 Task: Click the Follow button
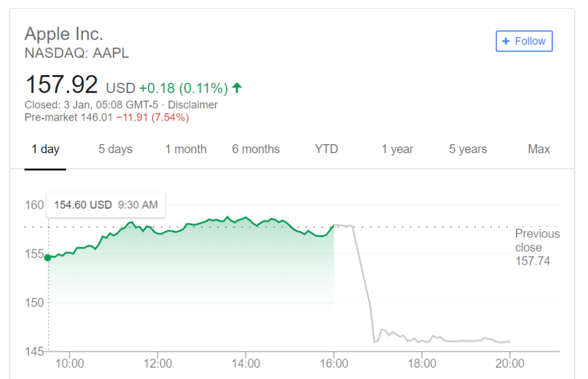coord(524,41)
